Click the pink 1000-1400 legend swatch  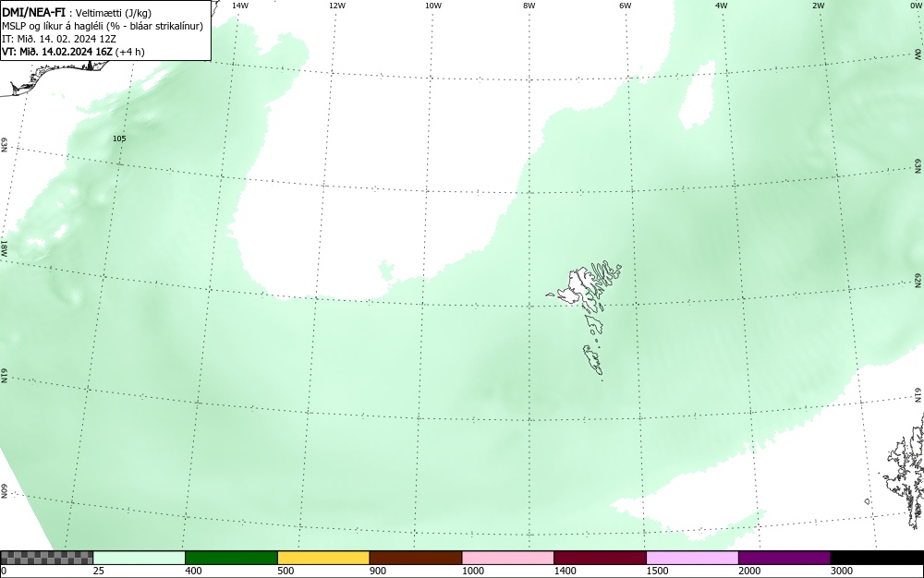pos(508,558)
